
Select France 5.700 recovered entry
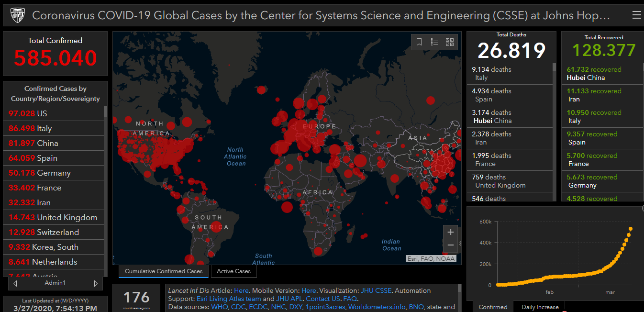(602, 160)
